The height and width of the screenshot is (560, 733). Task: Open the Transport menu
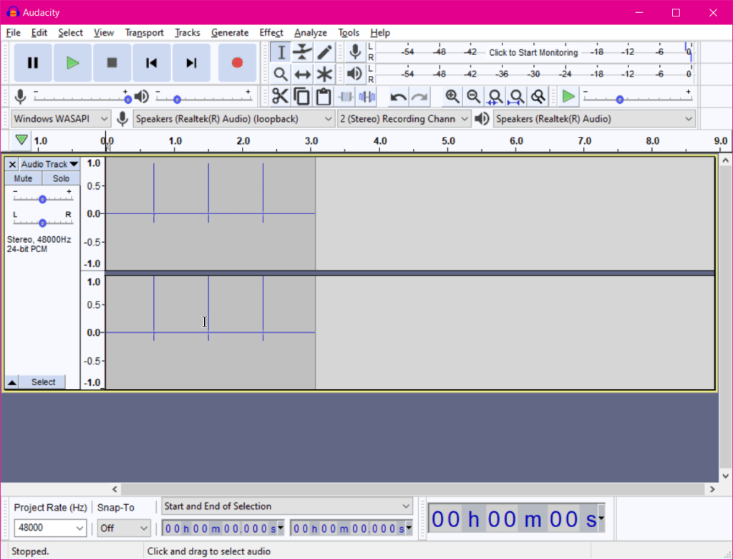[144, 33]
